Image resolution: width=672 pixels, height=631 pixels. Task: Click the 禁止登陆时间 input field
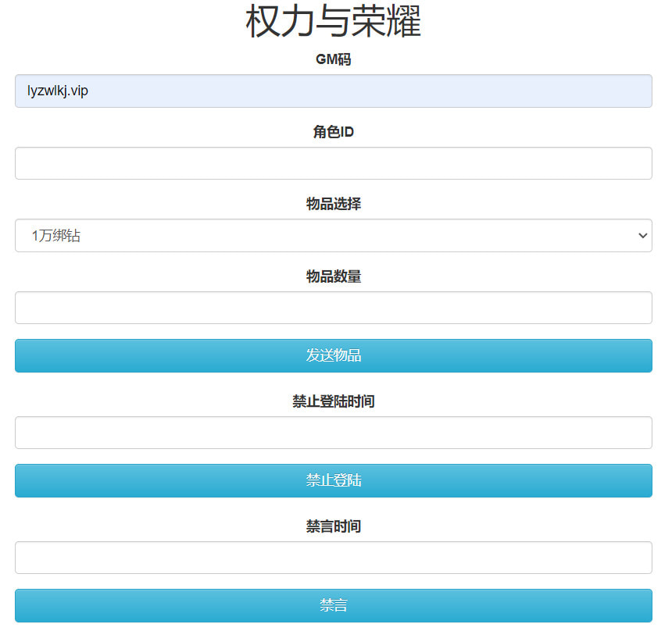pos(333,433)
